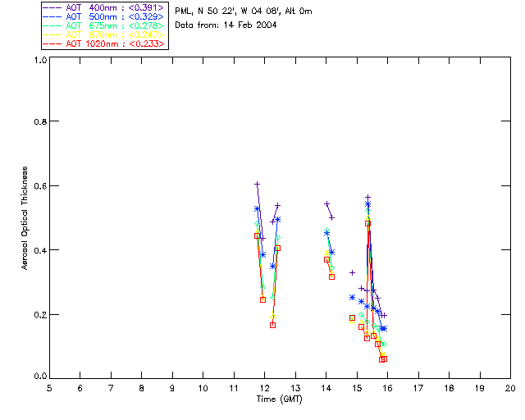
Task: Click the 0.2 tick label on y-axis
Action: [x=39, y=314]
